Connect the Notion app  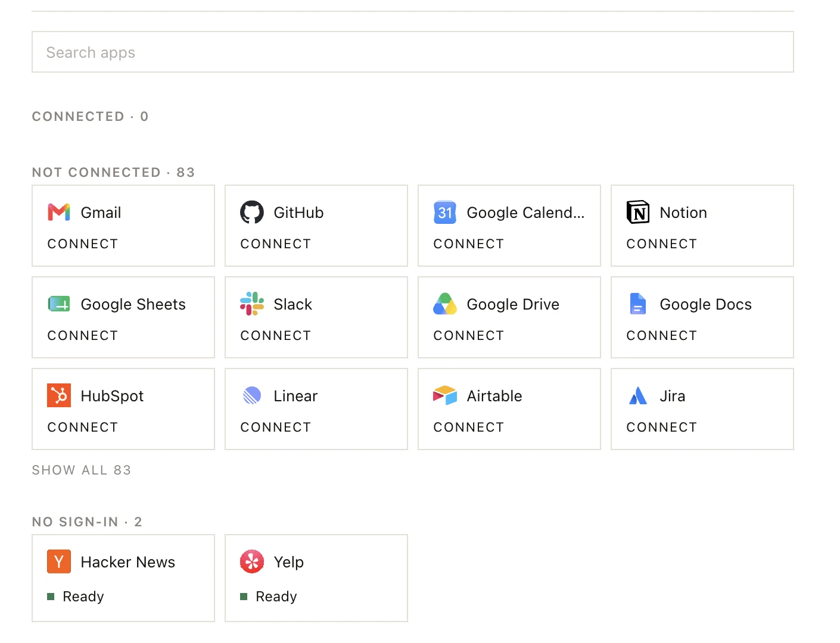tap(662, 244)
